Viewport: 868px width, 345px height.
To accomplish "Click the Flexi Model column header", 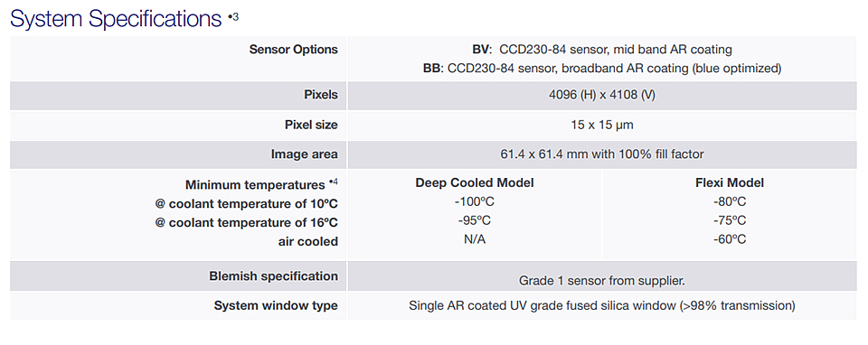I will point(730,183).
